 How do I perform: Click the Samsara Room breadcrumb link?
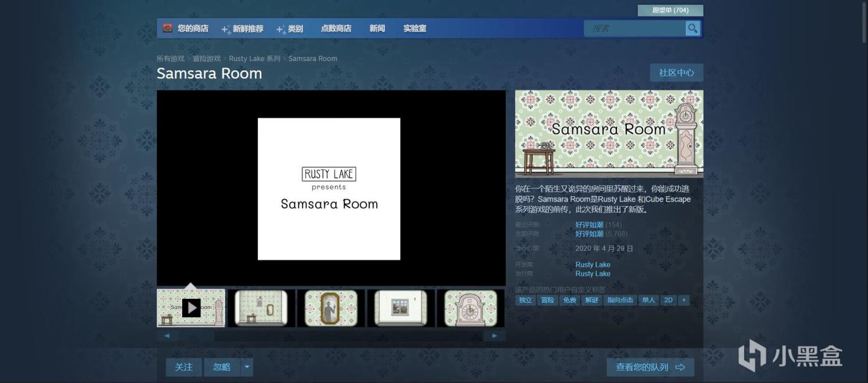click(x=313, y=58)
